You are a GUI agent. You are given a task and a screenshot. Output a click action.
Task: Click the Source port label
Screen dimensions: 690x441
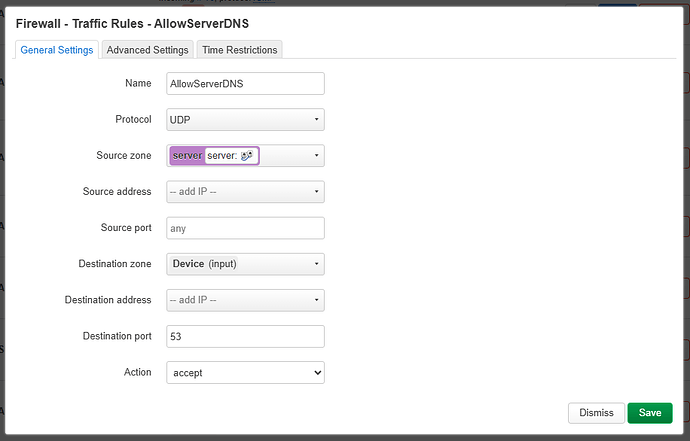[126, 228]
